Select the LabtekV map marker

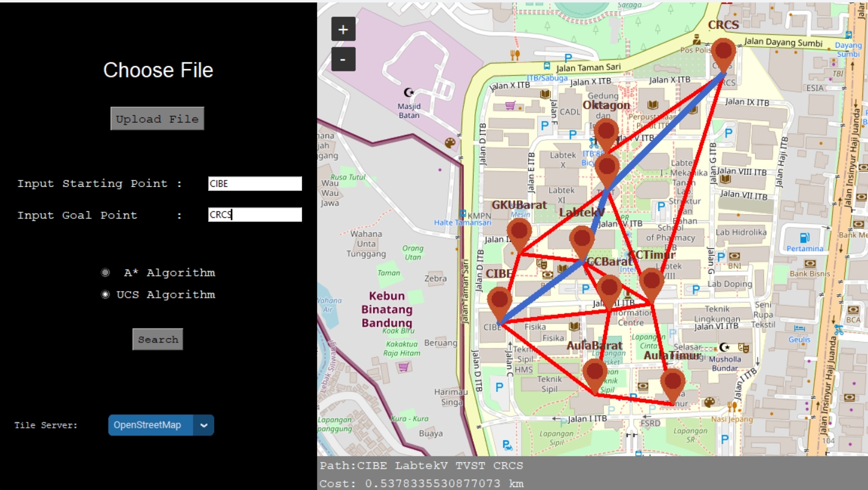click(582, 236)
